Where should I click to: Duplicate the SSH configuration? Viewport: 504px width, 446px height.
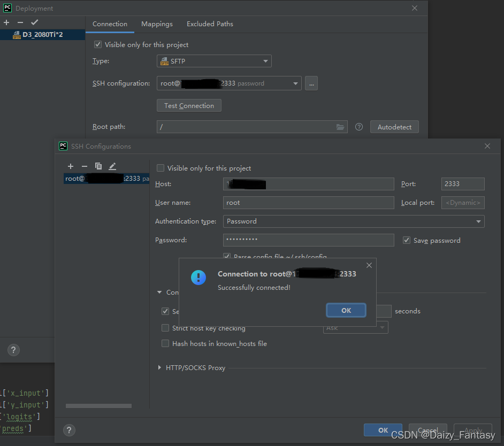(x=98, y=166)
